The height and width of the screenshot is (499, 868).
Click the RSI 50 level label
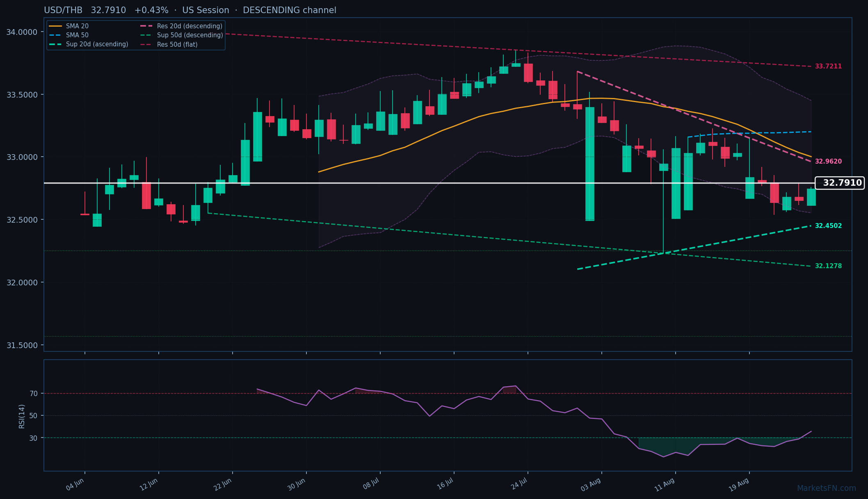tap(34, 416)
